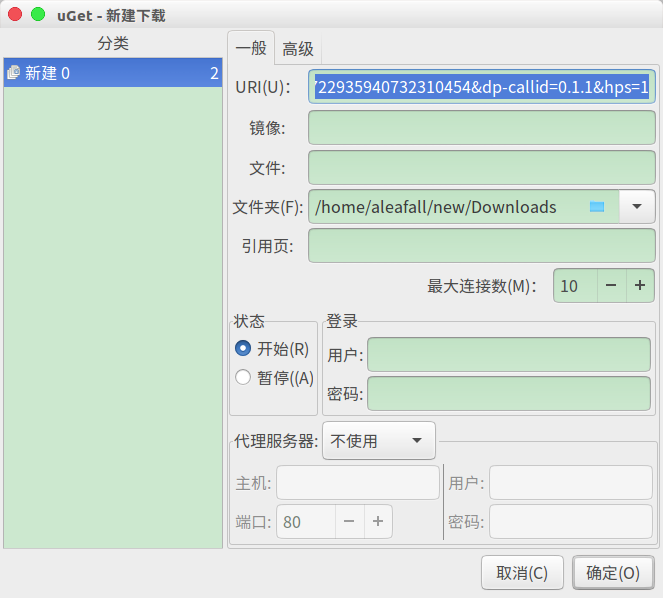663x598 pixels.
Task: Click the 取消(C) button
Action: 522,573
